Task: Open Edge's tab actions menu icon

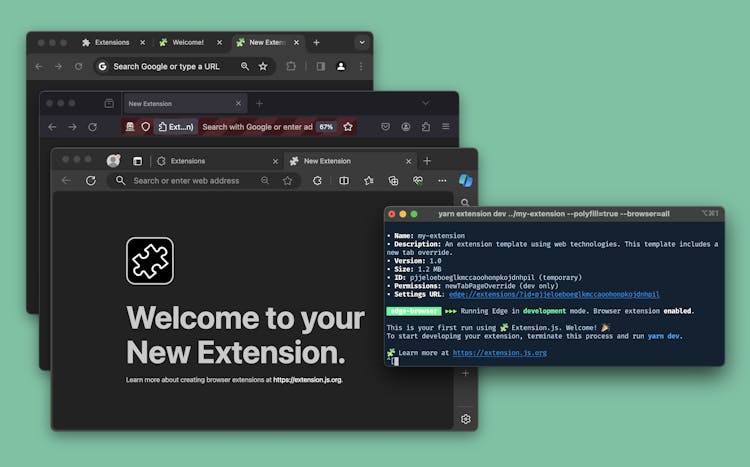Action: [x=138, y=161]
